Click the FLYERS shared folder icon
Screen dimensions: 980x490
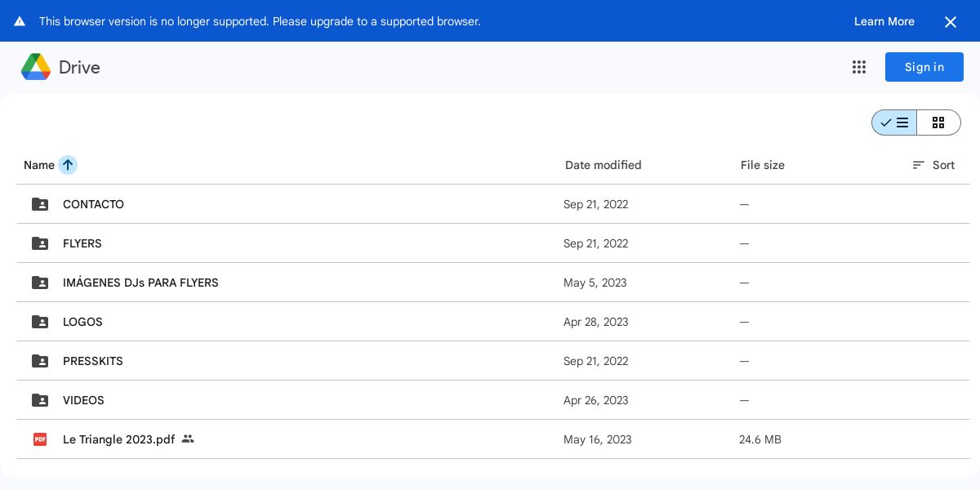click(40, 243)
